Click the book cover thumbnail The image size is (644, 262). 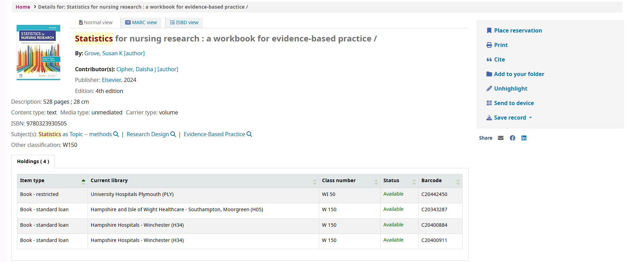38,53
